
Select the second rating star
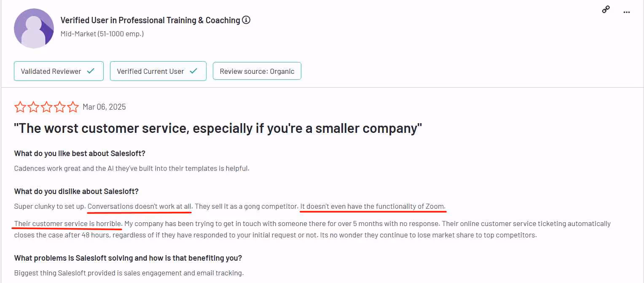pos(34,107)
